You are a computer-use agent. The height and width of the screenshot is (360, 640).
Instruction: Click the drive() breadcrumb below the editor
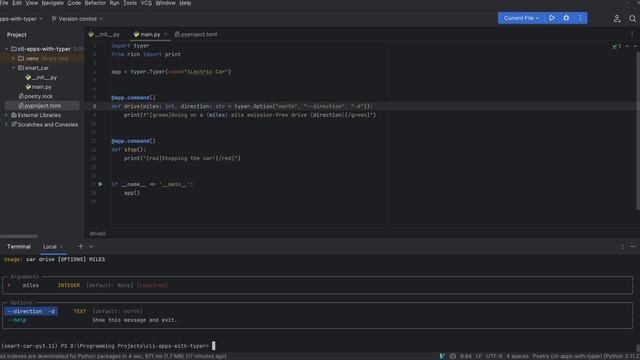pyautogui.click(x=98, y=233)
